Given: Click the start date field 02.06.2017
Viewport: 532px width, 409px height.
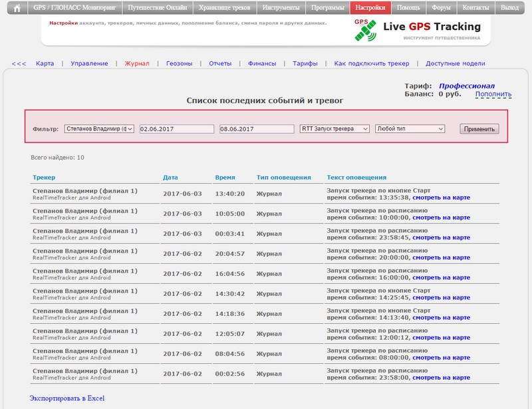Looking at the screenshot, I should tap(176, 129).
